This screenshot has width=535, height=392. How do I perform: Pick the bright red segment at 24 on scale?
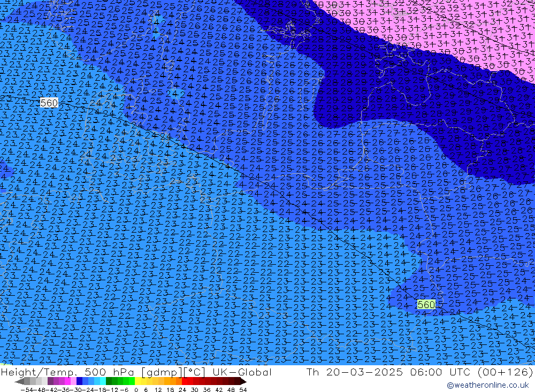pos(185,381)
